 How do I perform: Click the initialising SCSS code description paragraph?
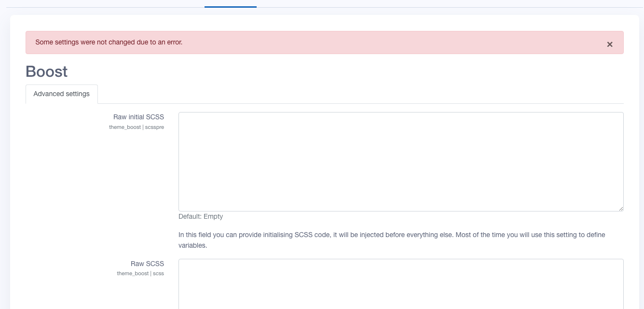tap(392, 240)
